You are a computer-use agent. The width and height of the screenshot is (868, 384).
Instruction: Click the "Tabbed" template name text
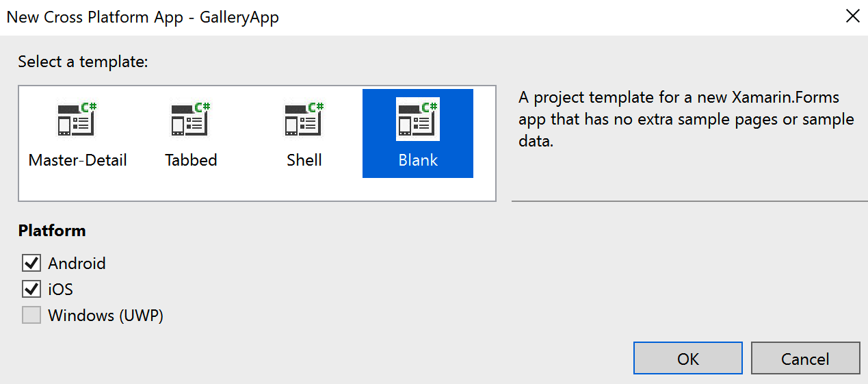pyautogui.click(x=191, y=160)
